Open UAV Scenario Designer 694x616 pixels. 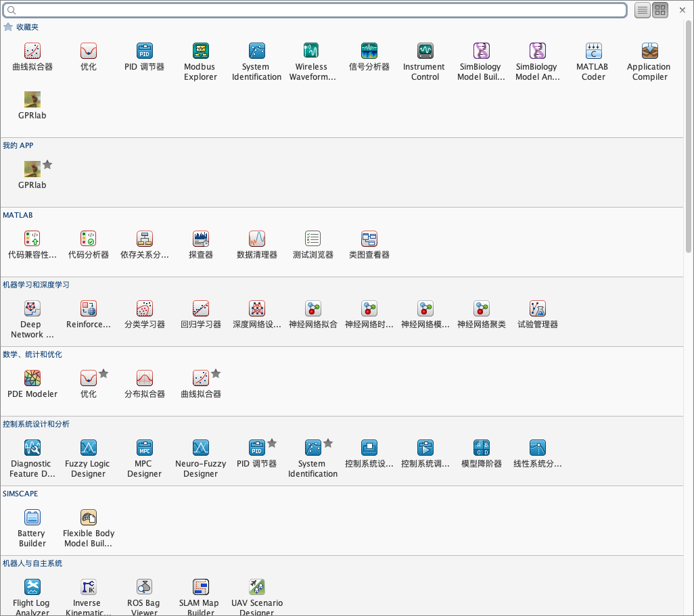257,596
